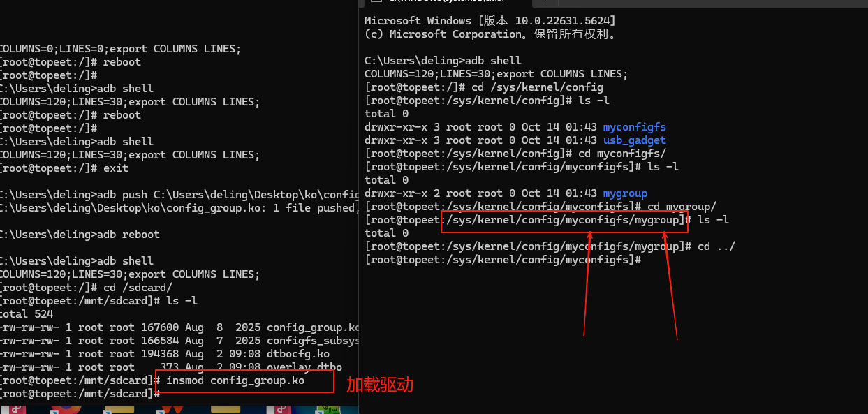The width and height of the screenshot is (868, 414).
Task: Click the 'cd /sdcard/' command in left terminal
Action: point(138,288)
